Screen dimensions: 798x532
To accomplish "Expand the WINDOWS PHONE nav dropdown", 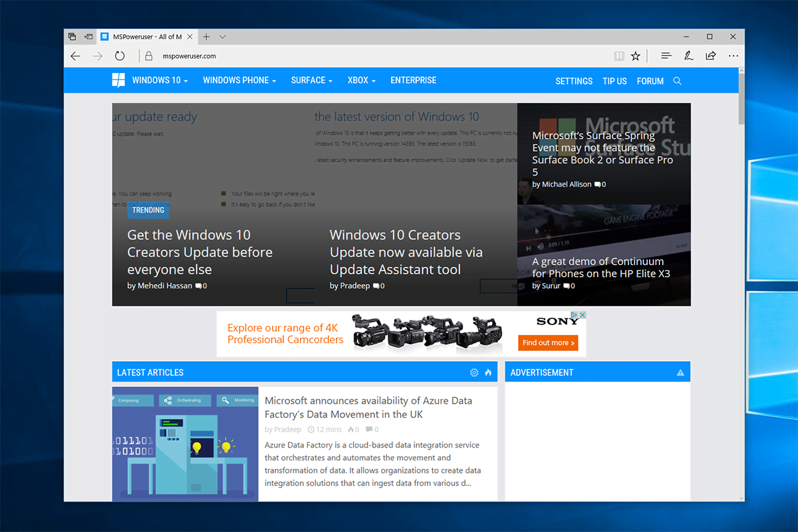I will pos(239,80).
